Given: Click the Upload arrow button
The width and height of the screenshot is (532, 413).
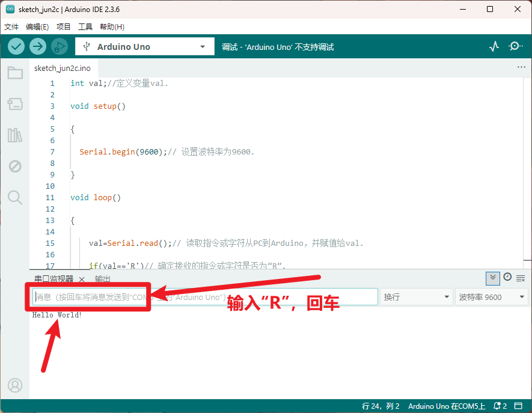Looking at the screenshot, I should pos(38,46).
